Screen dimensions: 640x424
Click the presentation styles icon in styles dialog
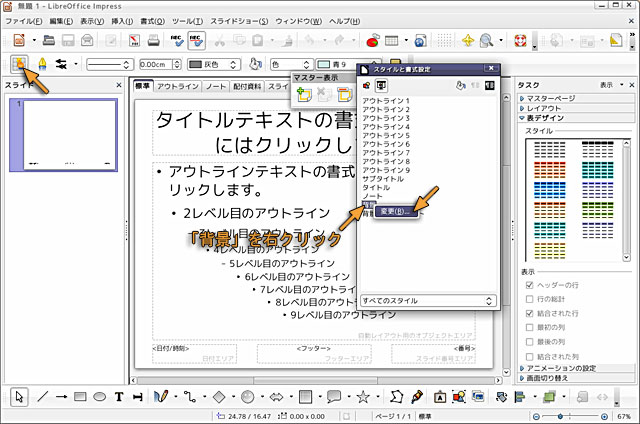381,85
